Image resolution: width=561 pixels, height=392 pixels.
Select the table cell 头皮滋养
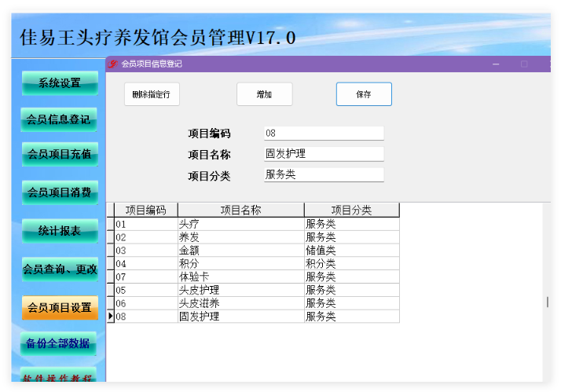240,303
